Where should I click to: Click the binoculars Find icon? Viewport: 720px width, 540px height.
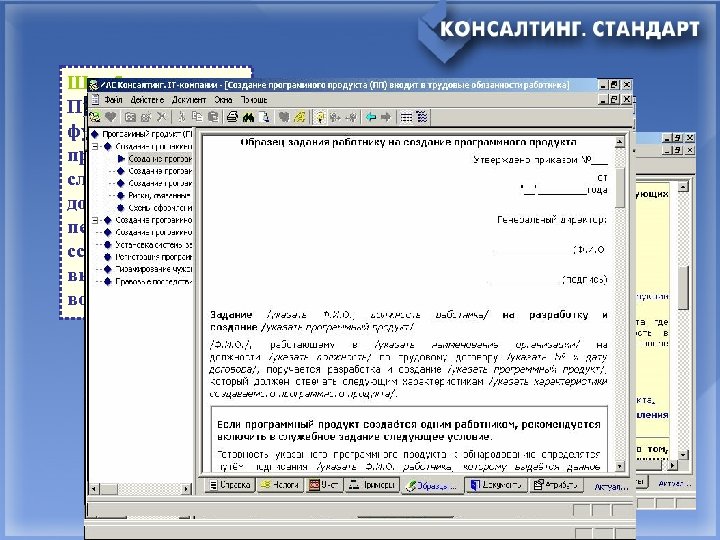coord(248,117)
